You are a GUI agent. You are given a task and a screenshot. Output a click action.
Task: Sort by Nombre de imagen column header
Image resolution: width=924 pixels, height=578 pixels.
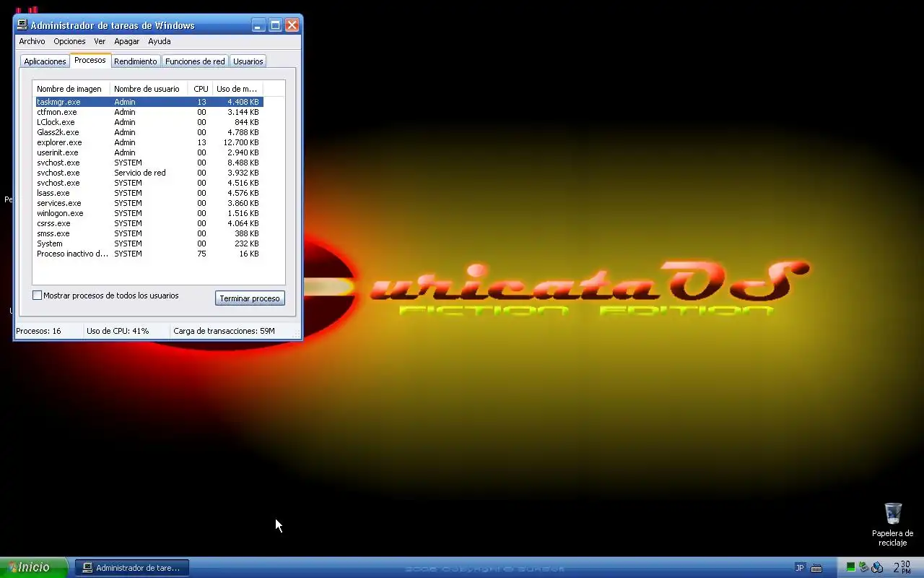click(72, 89)
